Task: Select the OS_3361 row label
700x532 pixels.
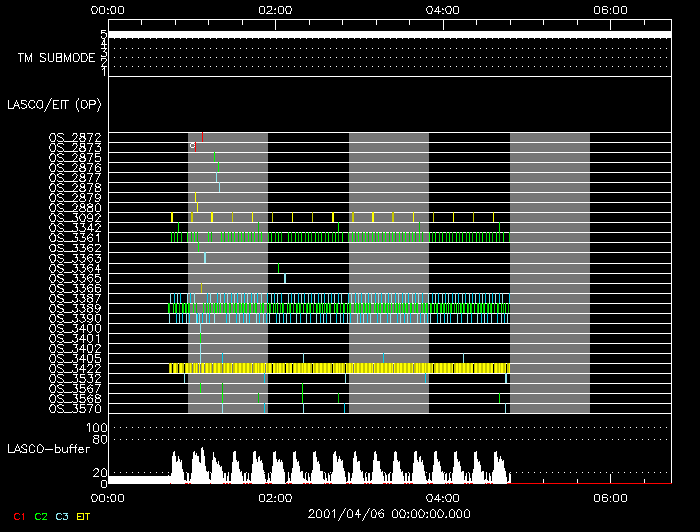Action: [75, 238]
